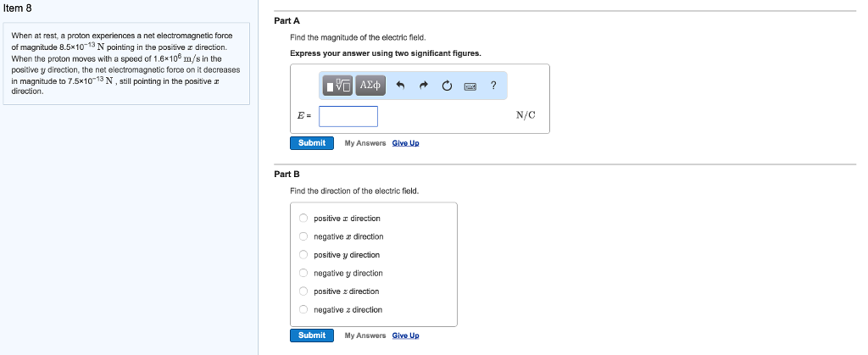Submit the Part A answer
Image resolution: width=868 pixels, height=355 pixels.
[312, 143]
